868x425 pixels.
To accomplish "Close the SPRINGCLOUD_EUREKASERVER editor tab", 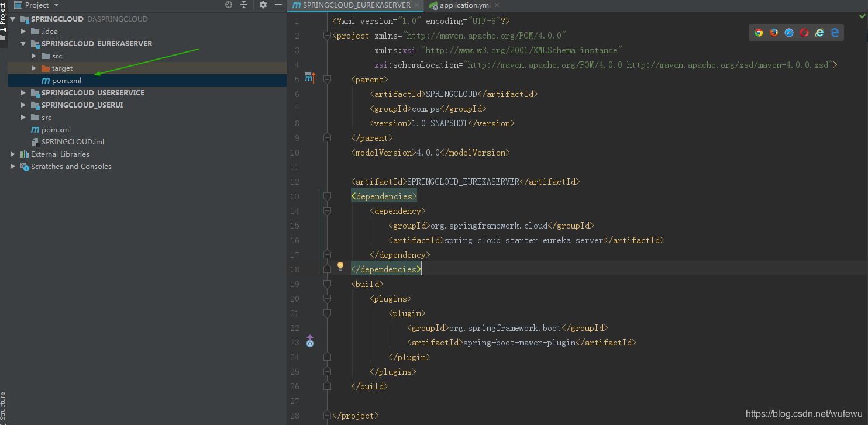I will coord(417,5).
